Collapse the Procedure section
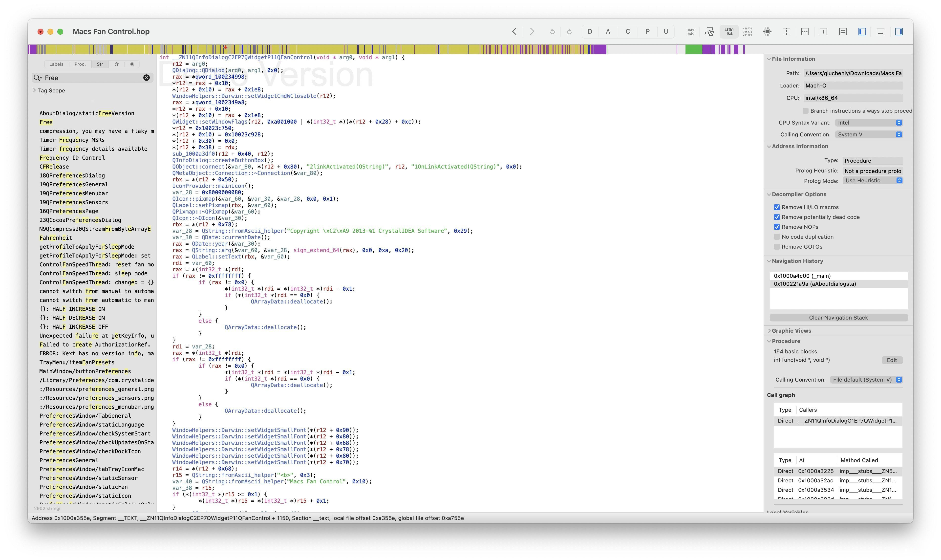 (x=769, y=341)
